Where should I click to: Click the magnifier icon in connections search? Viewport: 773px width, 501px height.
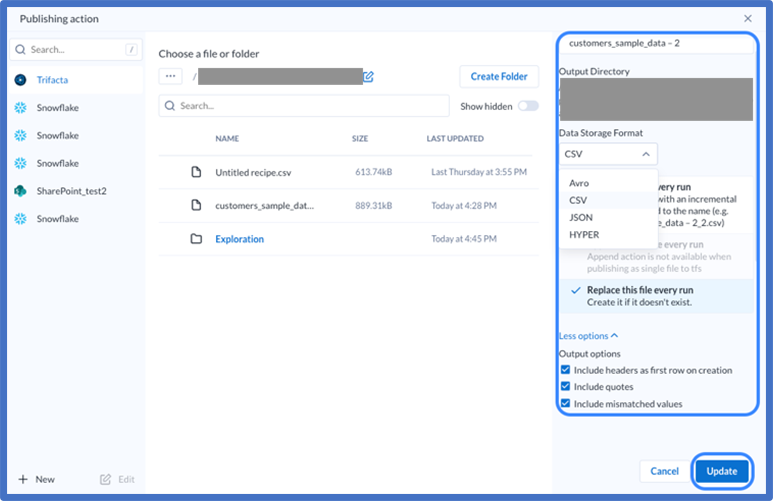[x=20, y=49]
